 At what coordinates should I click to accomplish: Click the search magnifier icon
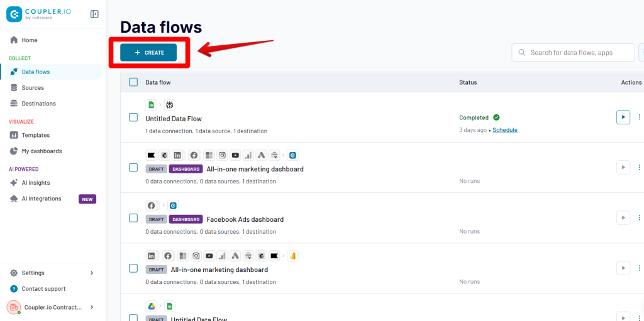point(522,53)
